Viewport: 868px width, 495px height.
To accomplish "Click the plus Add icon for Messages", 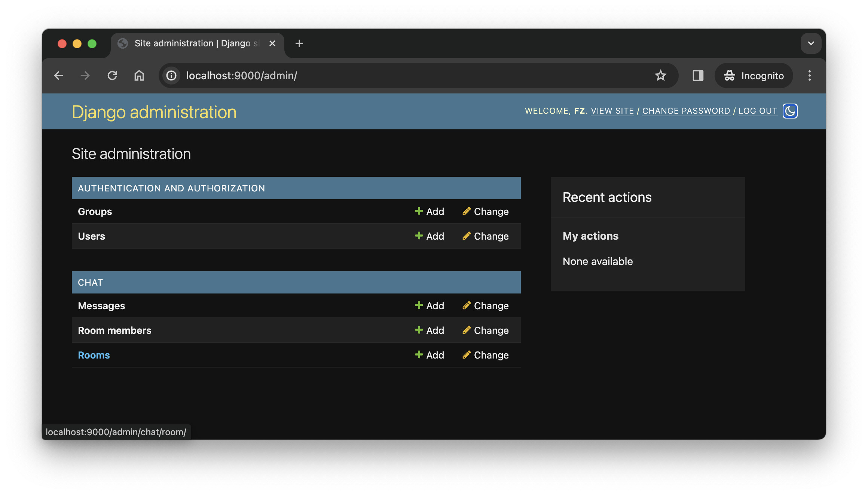I will [419, 305].
